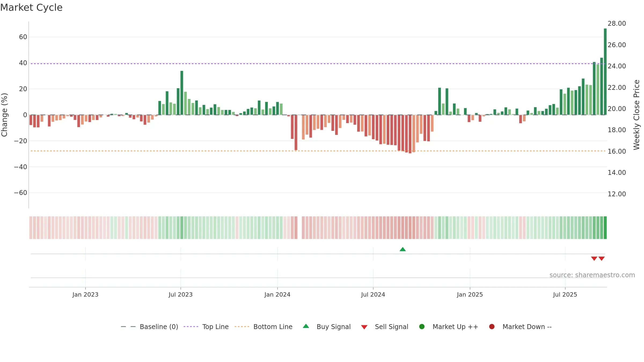Viewport: 644px width, 362px height.
Task: Click the green Buy Signal triangle marker
Action: point(402,249)
